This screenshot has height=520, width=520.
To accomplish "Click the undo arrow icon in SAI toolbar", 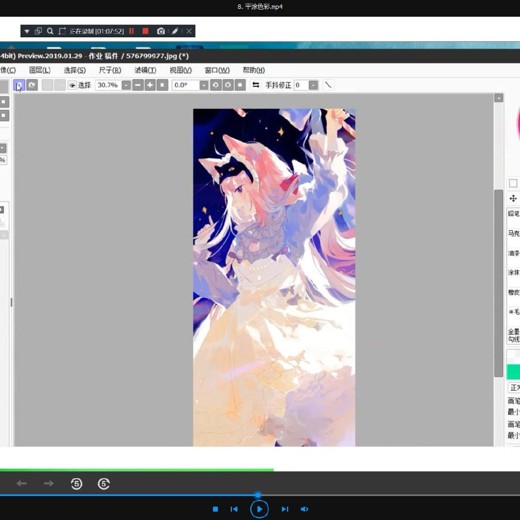I will coord(19,85).
